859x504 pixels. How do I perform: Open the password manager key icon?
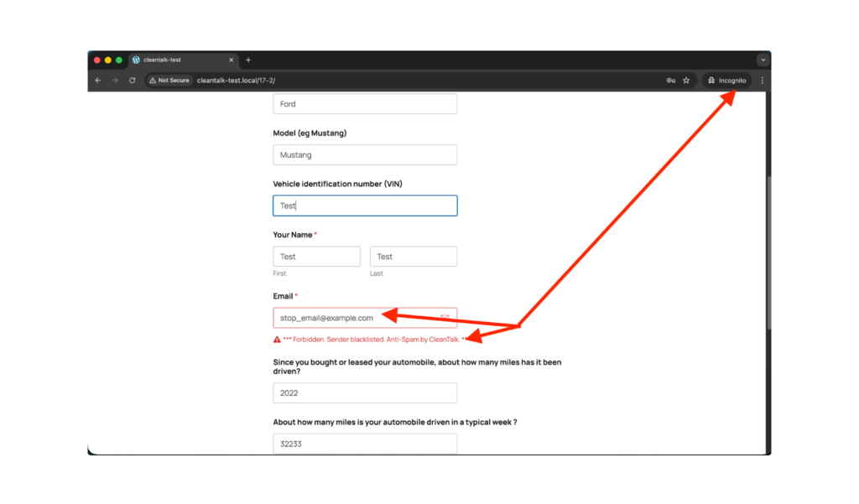[x=671, y=81]
